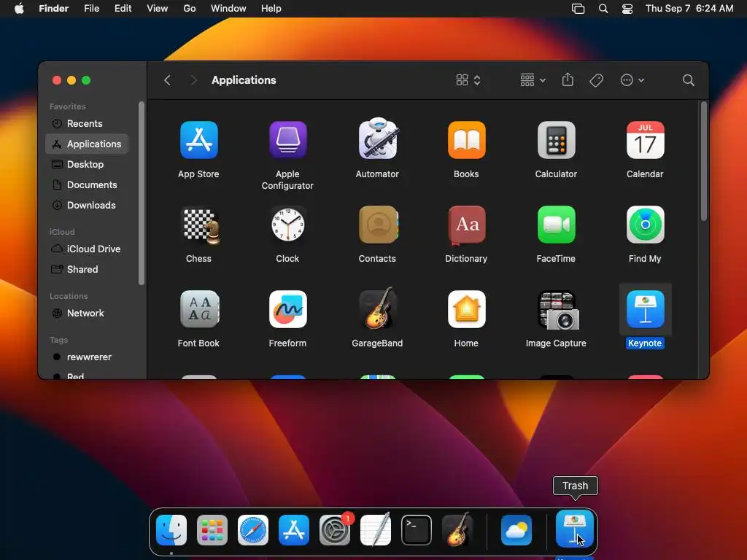The image size is (747, 560).
Task: Select the Image Capture app icon
Action: tap(558, 311)
